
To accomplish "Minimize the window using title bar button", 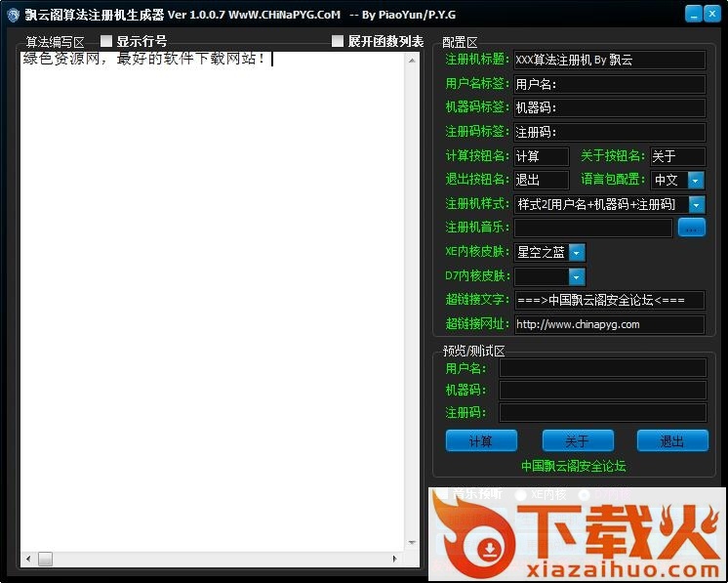I will click(693, 14).
